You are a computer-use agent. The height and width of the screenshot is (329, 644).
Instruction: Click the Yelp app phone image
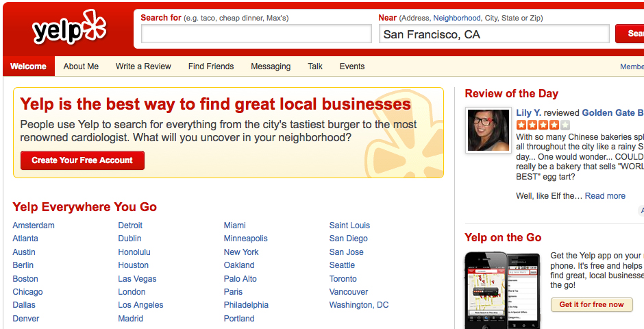[502, 289]
